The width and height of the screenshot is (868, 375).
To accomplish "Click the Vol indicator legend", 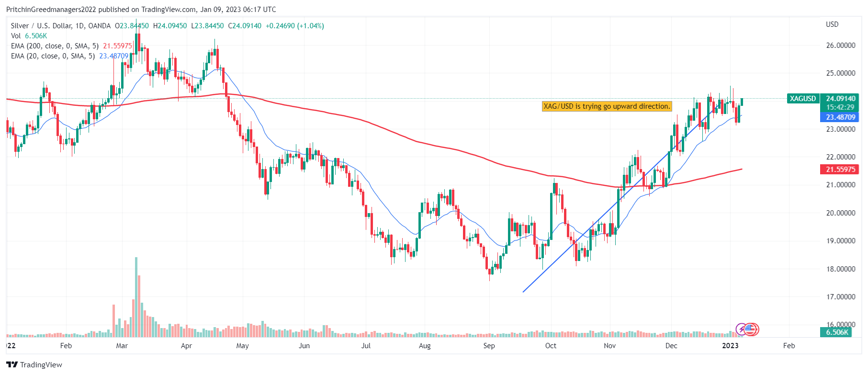I will coord(29,36).
